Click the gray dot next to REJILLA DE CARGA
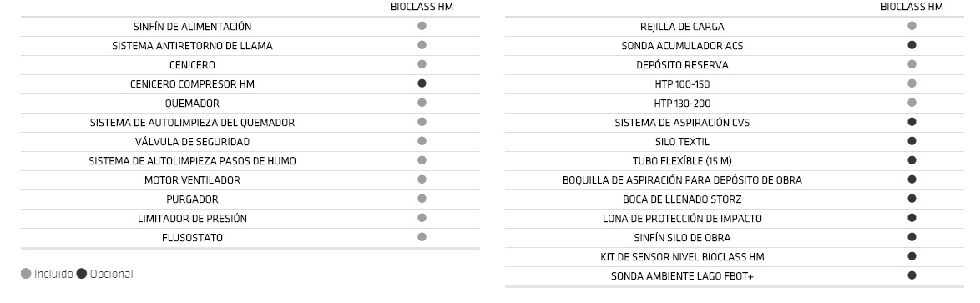The height and width of the screenshot is (303, 980). 912,26
